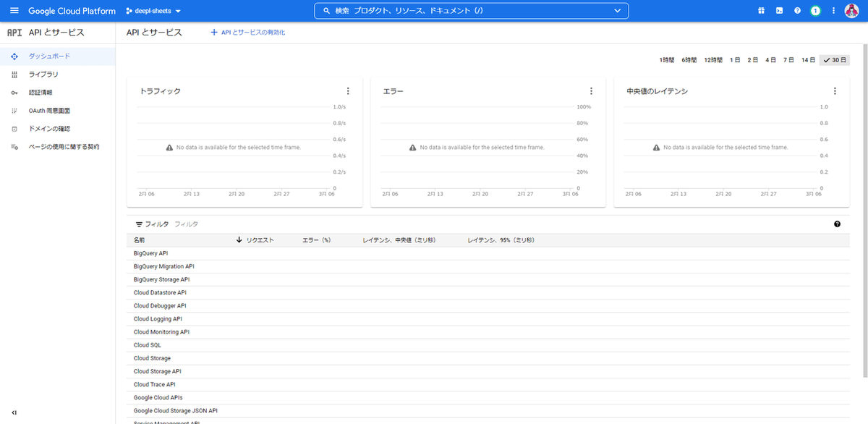Screen dimensions: 868x424
Task: Sort table by エラー（%） column header
Action: coord(316,239)
